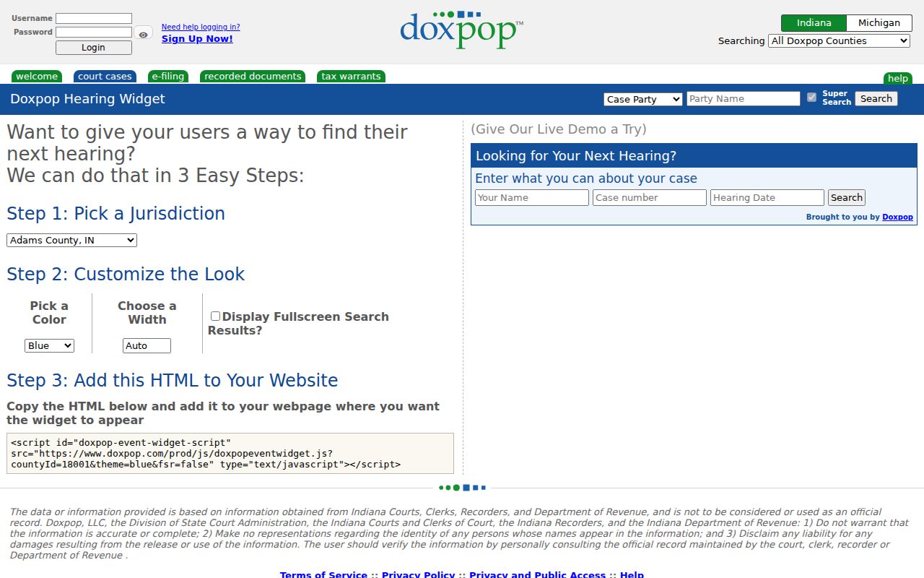Screen dimensions: 924x578
Task: Click the demo widget Search button
Action: point(846,198)
